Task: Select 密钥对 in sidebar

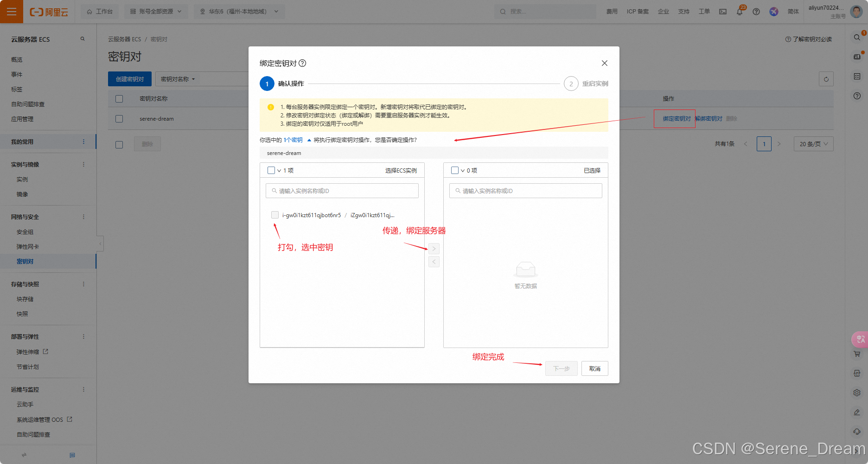Action: (25, 261)
